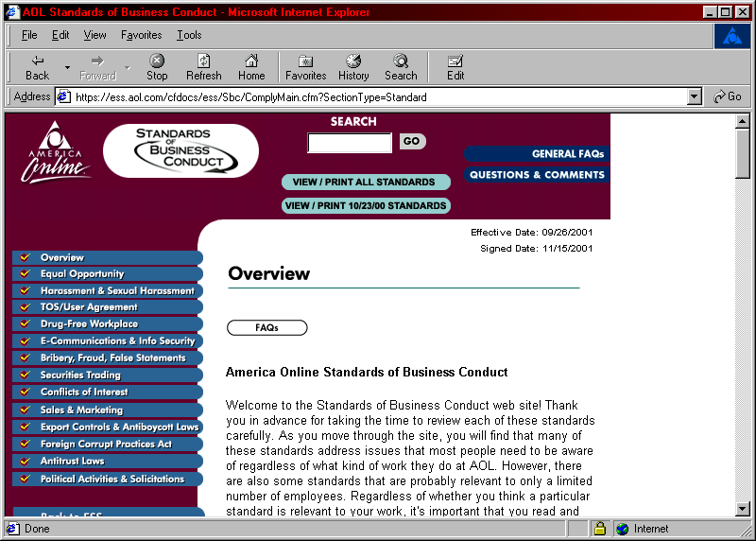Screen dimensions: 756x541
Task: Open Securities Trading section
Action: click(x=107, y=375)
